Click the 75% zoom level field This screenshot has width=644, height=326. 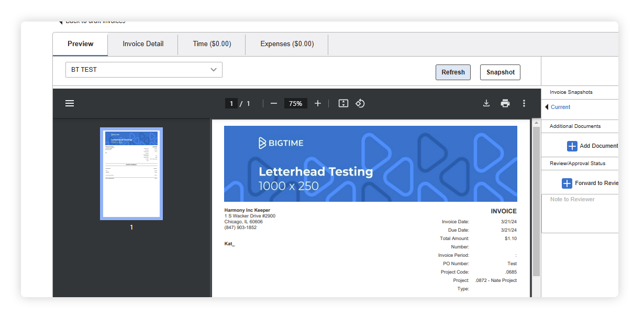(x=296, y=103)
